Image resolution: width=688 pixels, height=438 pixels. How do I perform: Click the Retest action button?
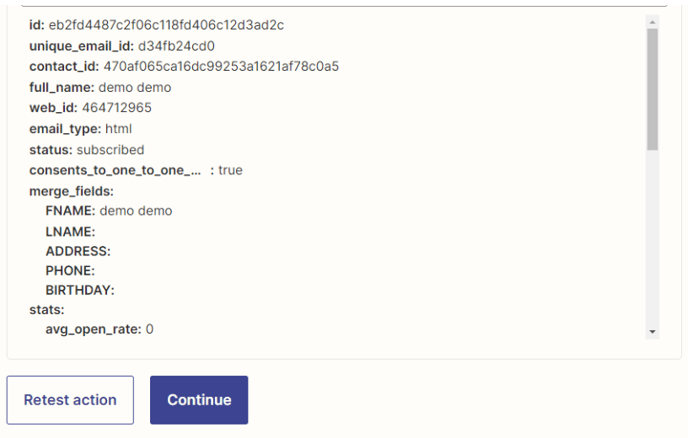tap(70, 400)
